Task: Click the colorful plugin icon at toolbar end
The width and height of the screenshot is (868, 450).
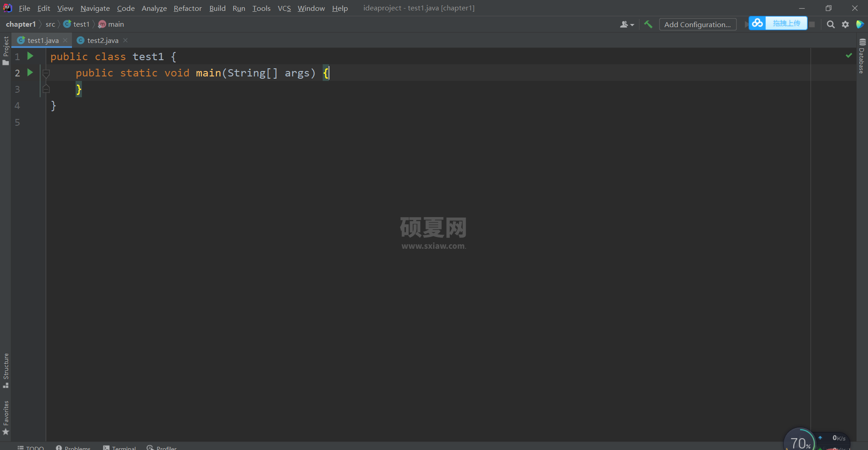Action: tap(860, 24)
